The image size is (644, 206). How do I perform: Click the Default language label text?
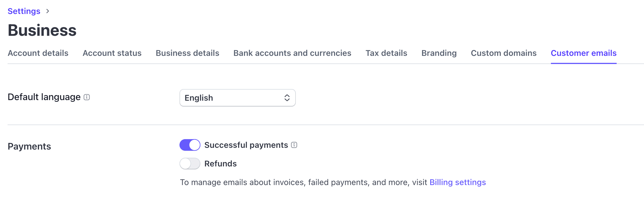[x=44, y=97]
